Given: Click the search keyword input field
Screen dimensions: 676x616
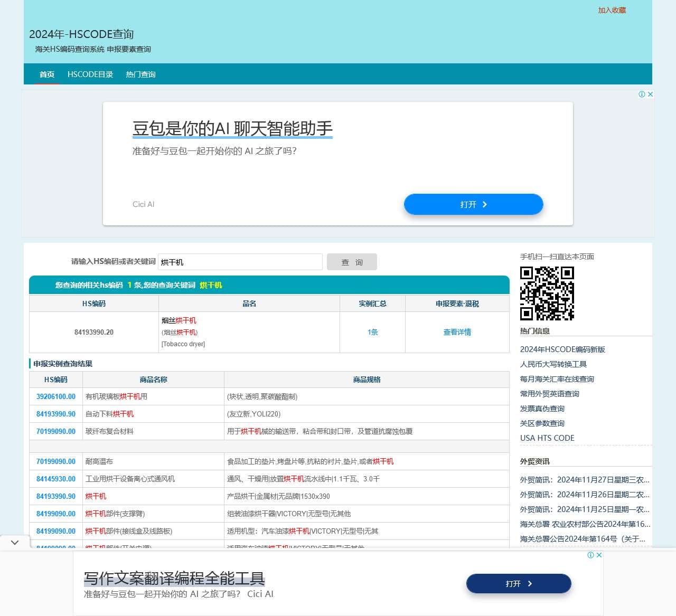Looking at the screenshot, I should point(240,262).
